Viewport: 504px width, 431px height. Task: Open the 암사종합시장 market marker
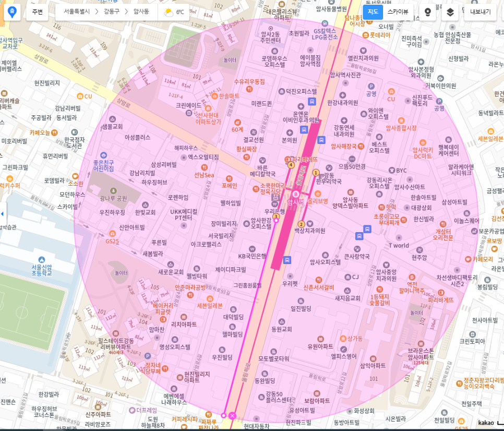(401, 121)
